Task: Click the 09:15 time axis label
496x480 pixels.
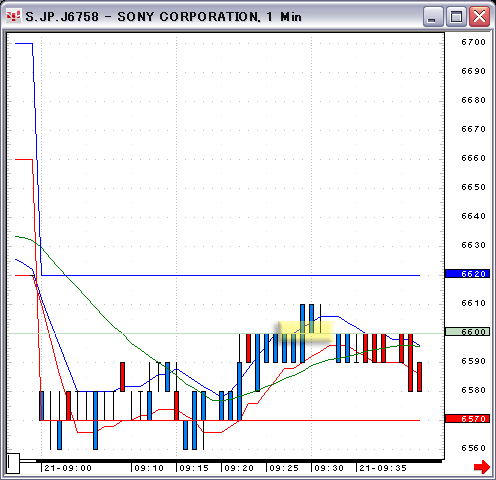Action: pyautogui.click(x=194, y=468)
